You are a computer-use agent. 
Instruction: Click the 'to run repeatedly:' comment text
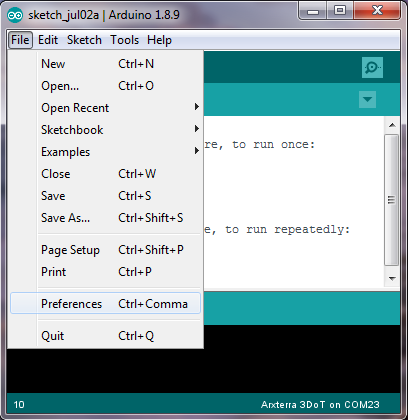pyautogui.click(x=287, y=230)
